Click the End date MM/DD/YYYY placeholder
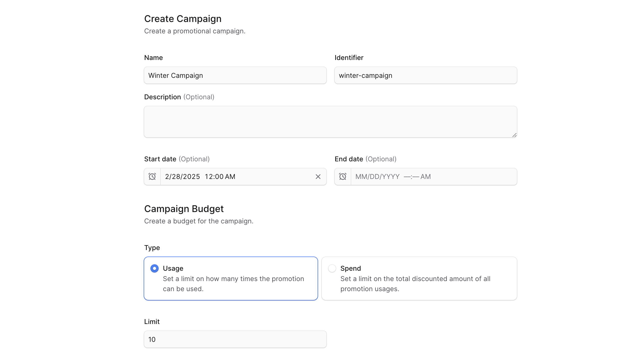 [377, 177]
